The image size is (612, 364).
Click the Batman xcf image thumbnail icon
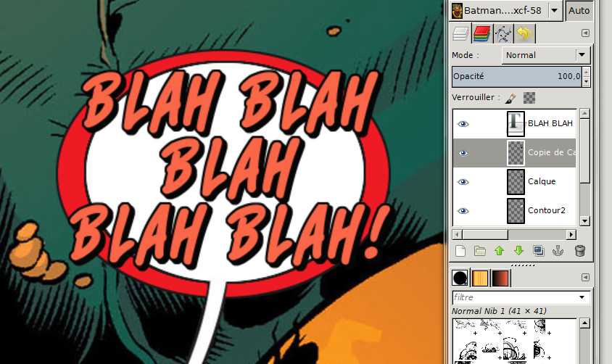[457, 11]
